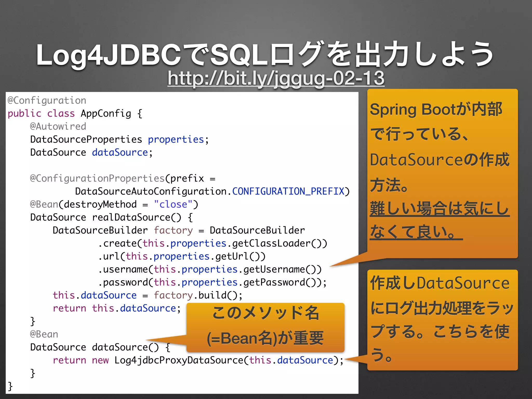Click 'DataSource dataSource() {' method line

[x=100, y=347]
